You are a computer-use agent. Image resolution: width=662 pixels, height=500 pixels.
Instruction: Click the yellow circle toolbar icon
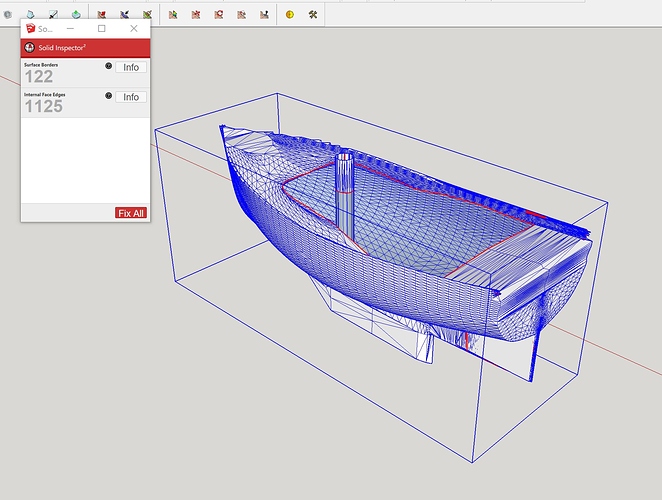coord(290,15)
